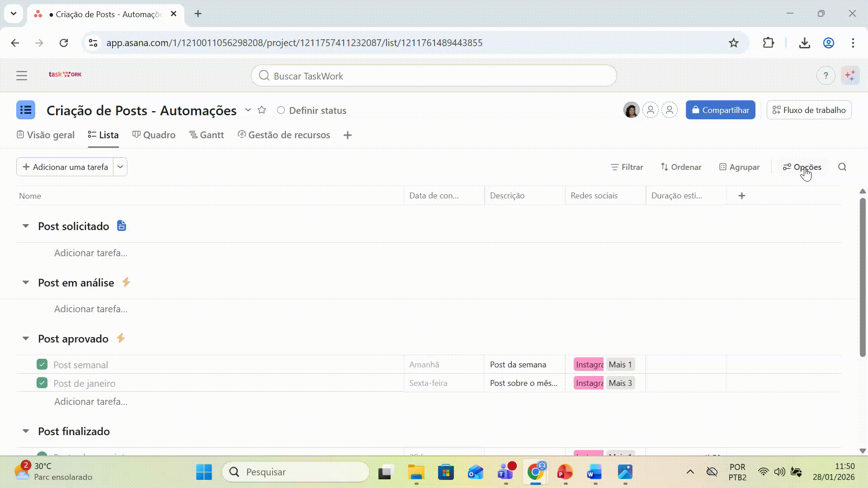Click the form icon next to Post solicitado
Viewport: 868px width, 488px height.
[x=122, y=226]
